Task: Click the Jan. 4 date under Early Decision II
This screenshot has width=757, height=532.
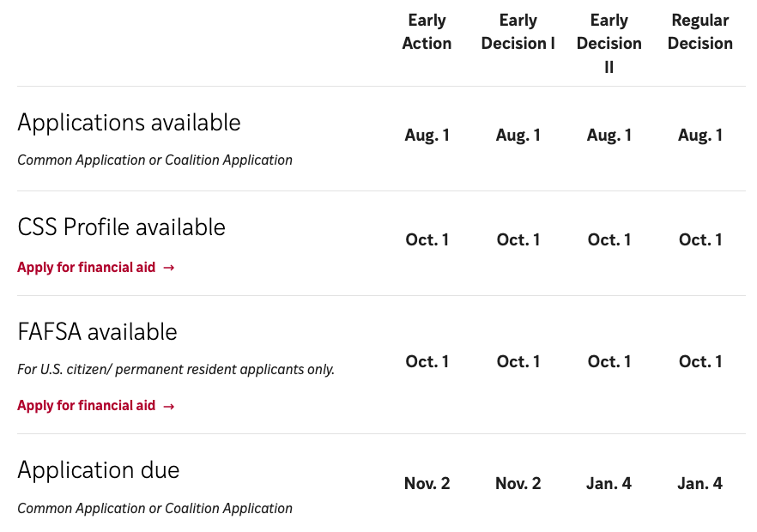Action: coord(609,484)
